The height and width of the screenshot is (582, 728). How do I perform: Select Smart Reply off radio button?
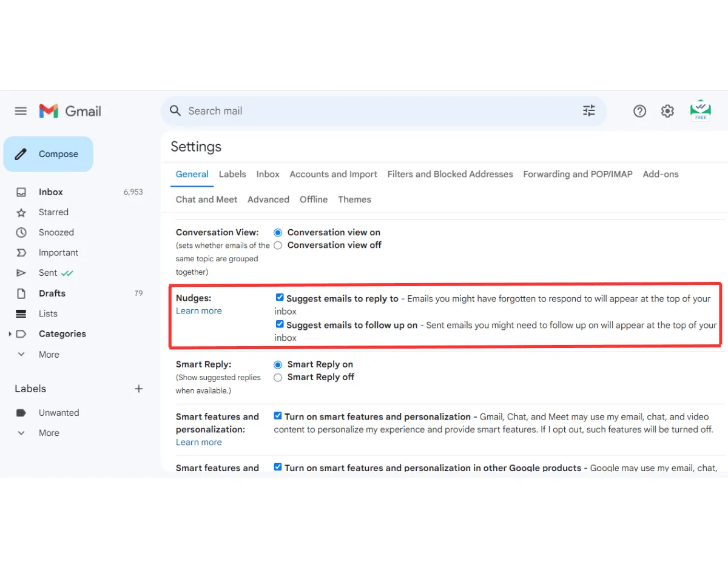pyautogui.click(x=278, y=377)
